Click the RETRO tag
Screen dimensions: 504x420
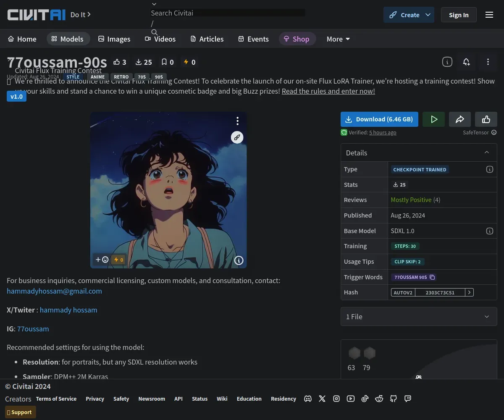pyautogui.click(x=121, y=77)
